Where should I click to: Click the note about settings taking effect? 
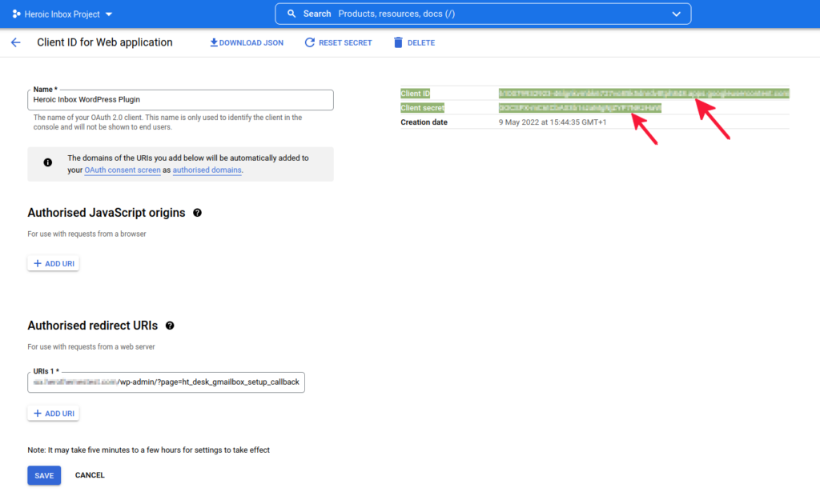[148, 450]
